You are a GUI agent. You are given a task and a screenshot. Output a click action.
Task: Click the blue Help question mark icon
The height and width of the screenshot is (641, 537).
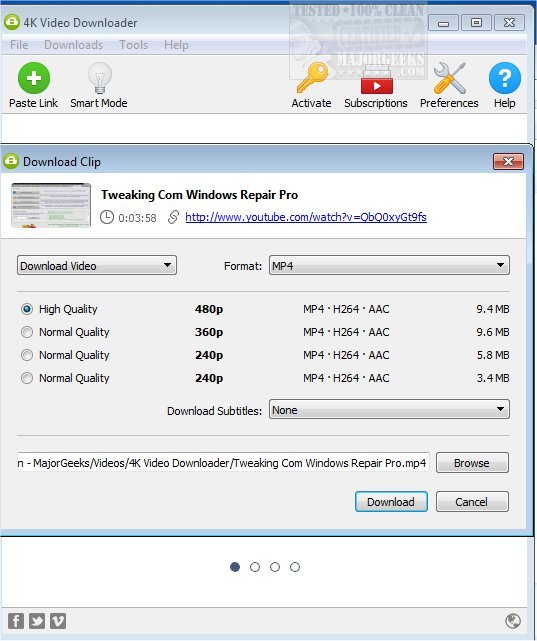click(505, 78)
